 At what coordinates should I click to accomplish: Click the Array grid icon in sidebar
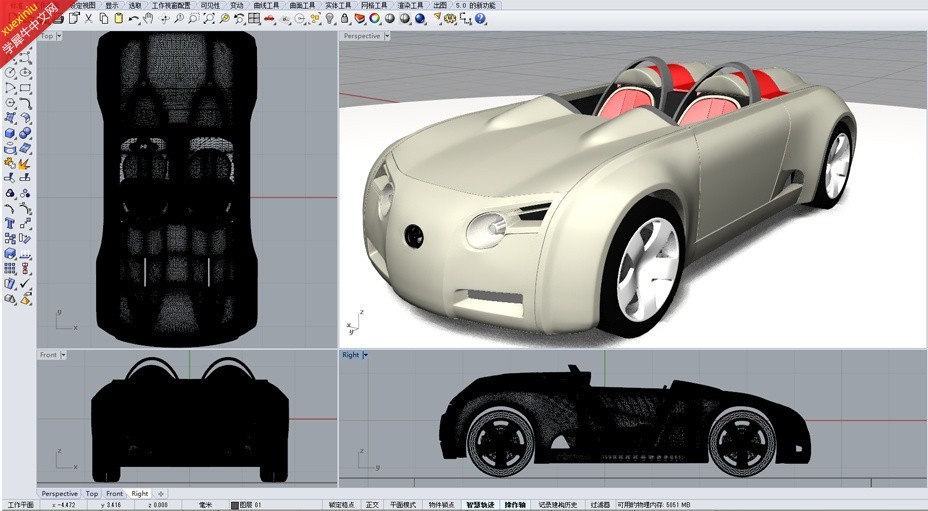coord(10,268)
